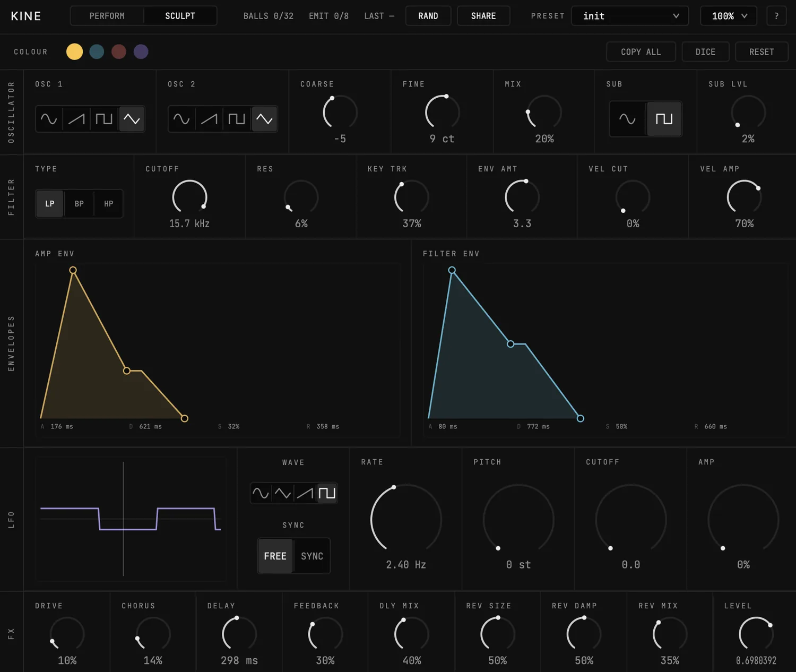The height and width of the screenshot is (672, 796).
Task: Select triangle waveform for OSC 1
Action: [x=132, y=119]
